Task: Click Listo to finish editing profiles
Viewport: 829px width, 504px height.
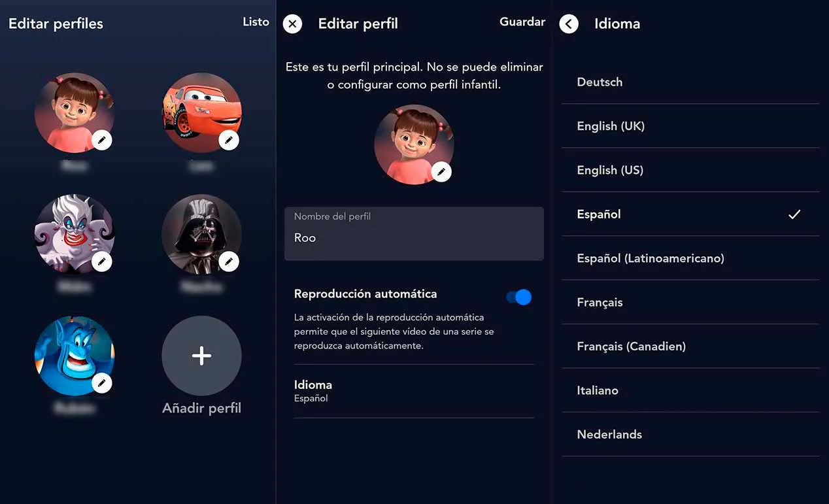Action: point(255,22)
